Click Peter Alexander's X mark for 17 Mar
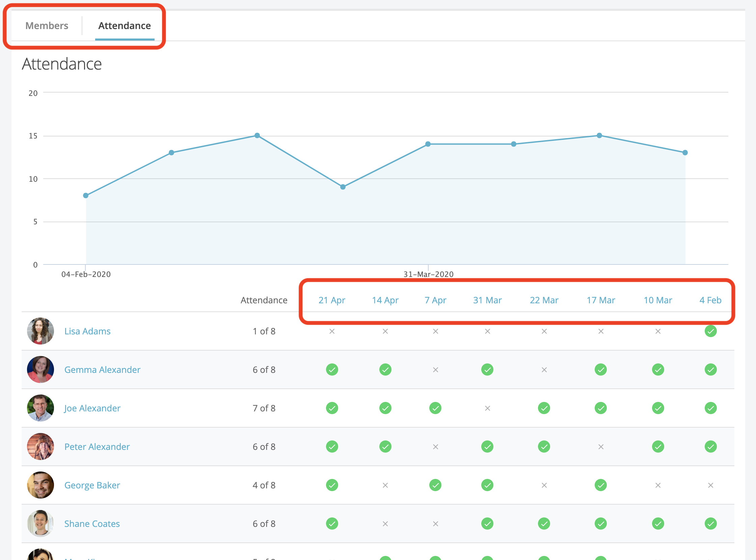756x560 pixels. pyautogui.click(x=600, y=447)
